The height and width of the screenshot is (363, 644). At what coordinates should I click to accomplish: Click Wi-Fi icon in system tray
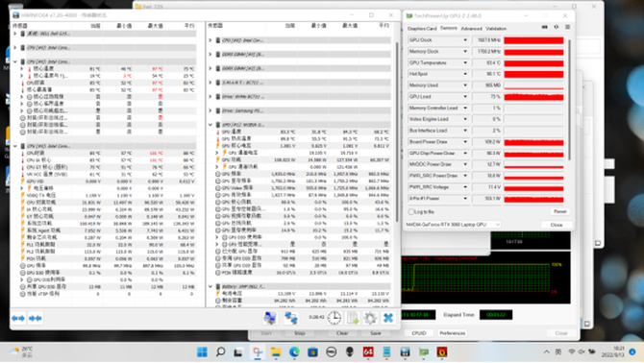tap(571, 351)
